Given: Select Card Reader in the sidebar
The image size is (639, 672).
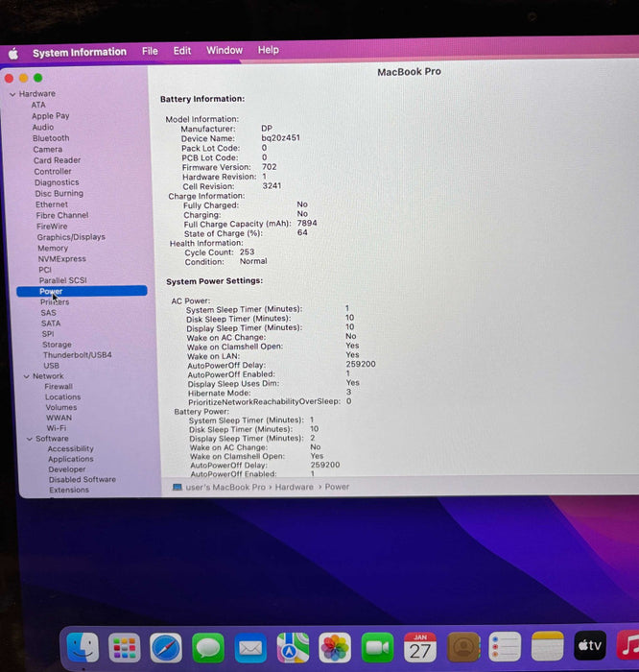Looking at the screenshot, I should pyautogui.click(x=57, y=160).
